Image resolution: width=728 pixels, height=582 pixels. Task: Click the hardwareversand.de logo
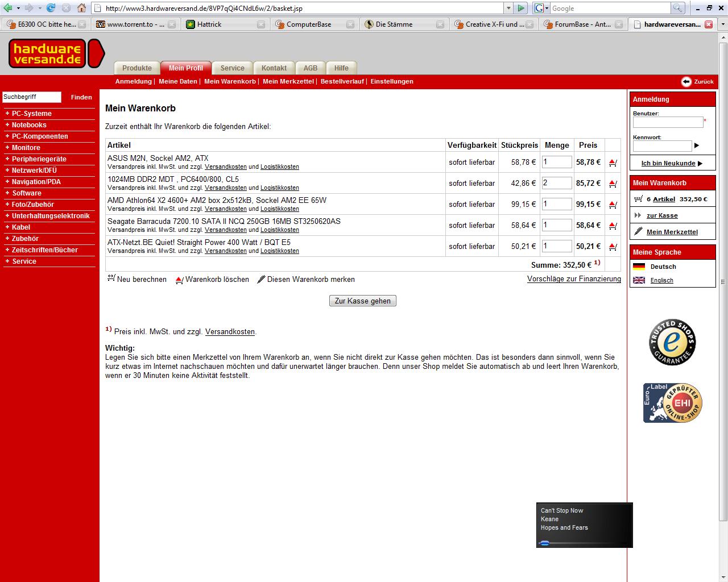click(56, 53)
